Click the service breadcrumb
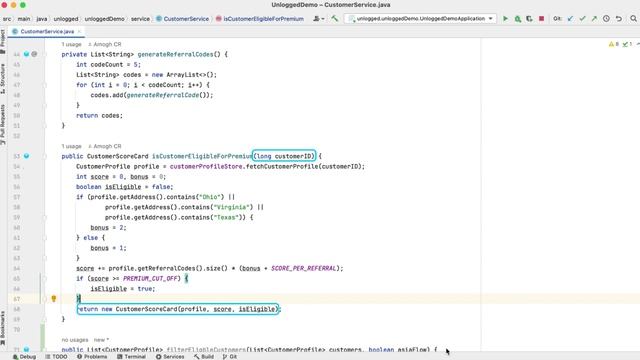The height and width of the screenshot is (360, 640). [x=140, y=19]
